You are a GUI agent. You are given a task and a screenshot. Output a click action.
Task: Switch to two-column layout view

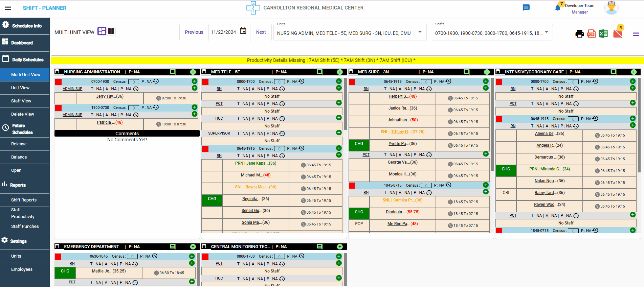click(111, 31)
